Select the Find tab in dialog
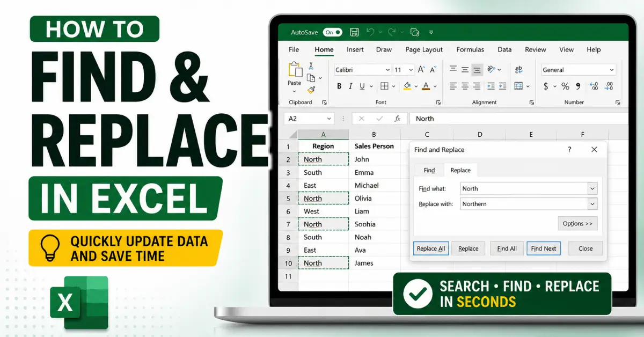Image resolution: width=644 pixels, height=337 pixels. tap(429, 170)
